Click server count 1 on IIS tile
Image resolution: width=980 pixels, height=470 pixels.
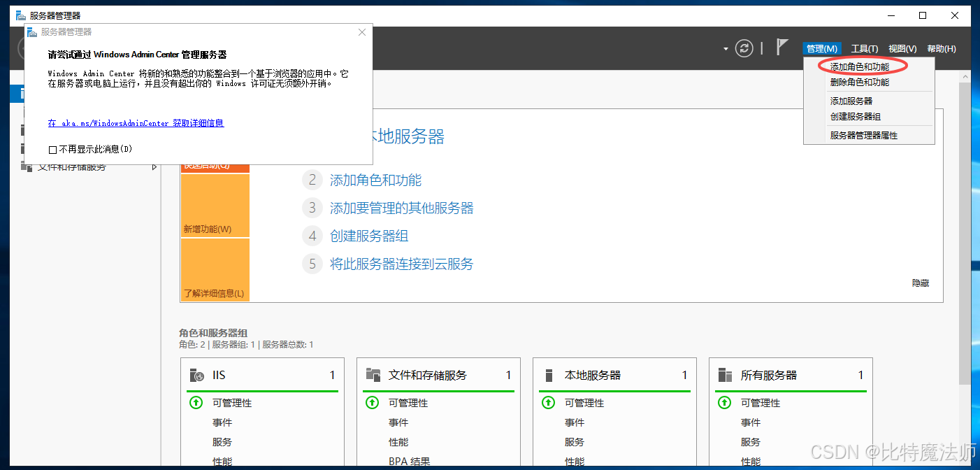coord(333,376)
